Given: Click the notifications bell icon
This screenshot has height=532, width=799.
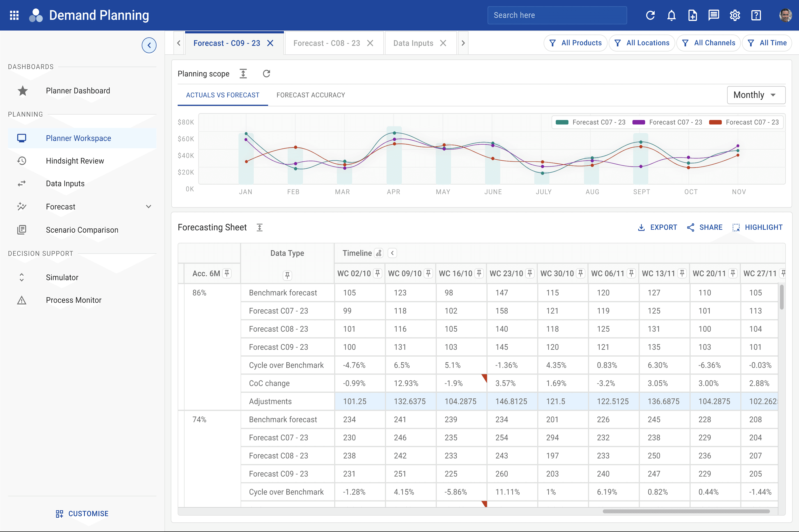Looking at the screenshot, I should pyautogui.click(x=671, y=15).
